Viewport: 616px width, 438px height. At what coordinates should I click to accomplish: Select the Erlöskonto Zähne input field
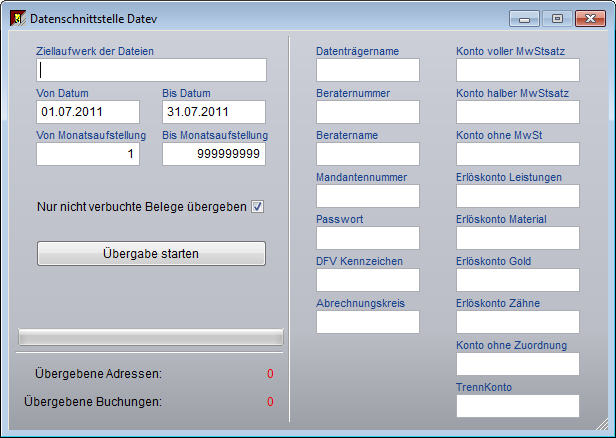pyautogui.click(x=518, y=322)
